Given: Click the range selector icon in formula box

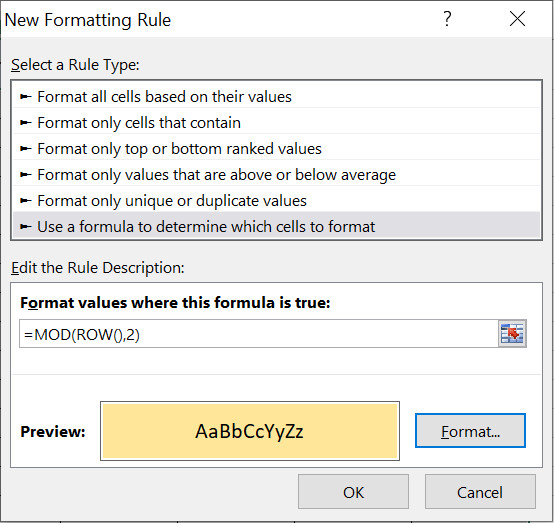Looking at the screenshot, I should tap(512, 334).
